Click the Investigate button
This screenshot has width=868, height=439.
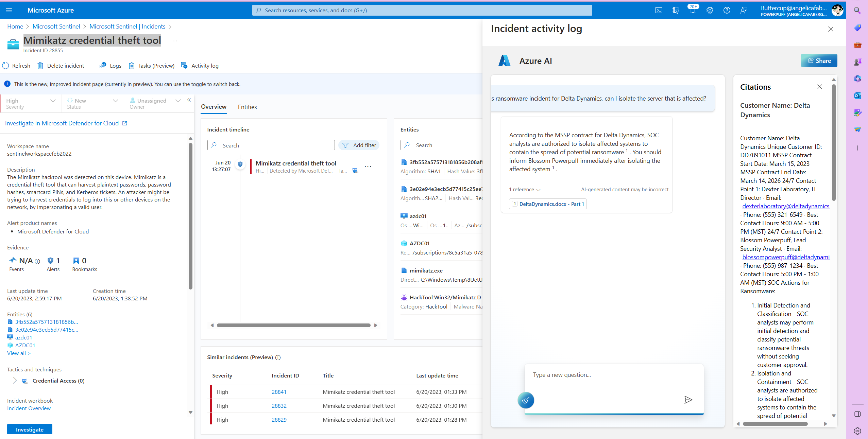coord(30,429)
